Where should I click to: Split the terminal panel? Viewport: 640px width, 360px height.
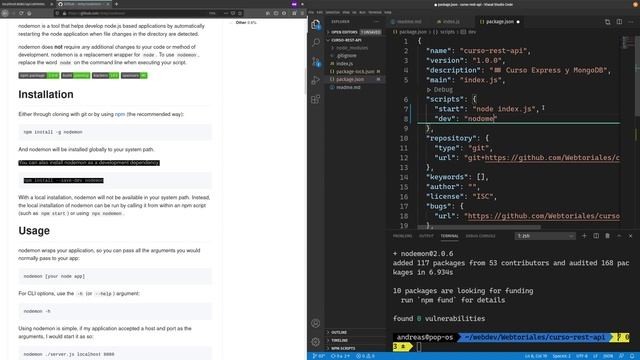click(596, 236)
